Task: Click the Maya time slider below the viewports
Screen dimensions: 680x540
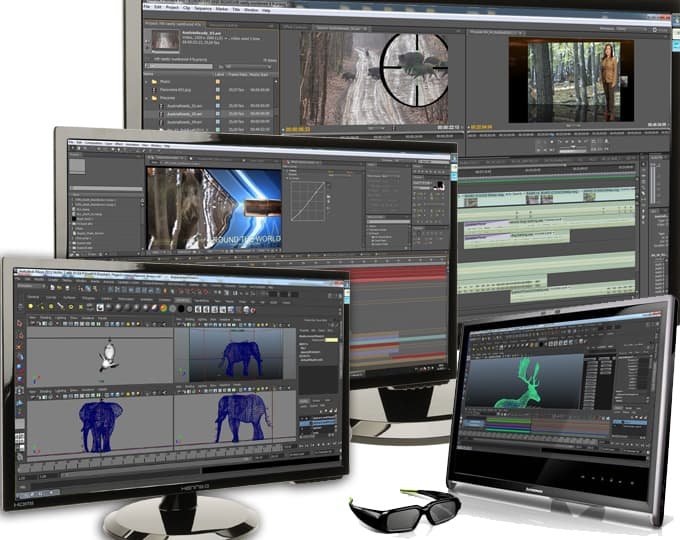Action: (x=152, y=460)
